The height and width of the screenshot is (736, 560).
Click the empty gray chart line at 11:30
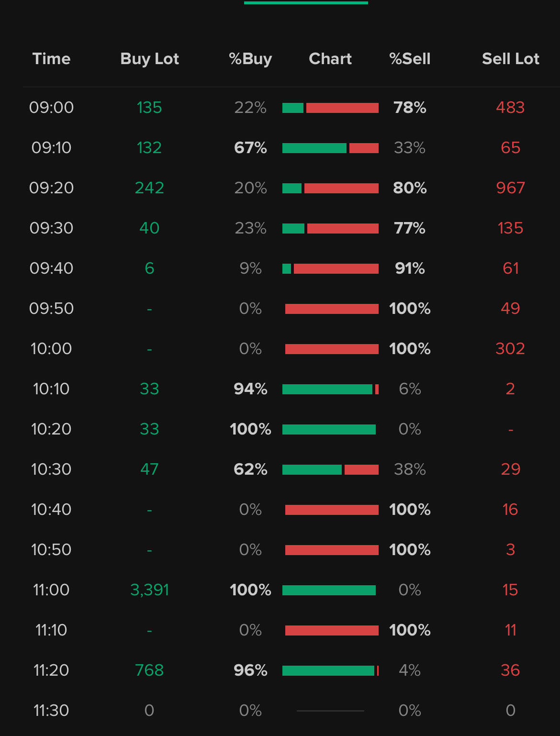coord(330,711)
